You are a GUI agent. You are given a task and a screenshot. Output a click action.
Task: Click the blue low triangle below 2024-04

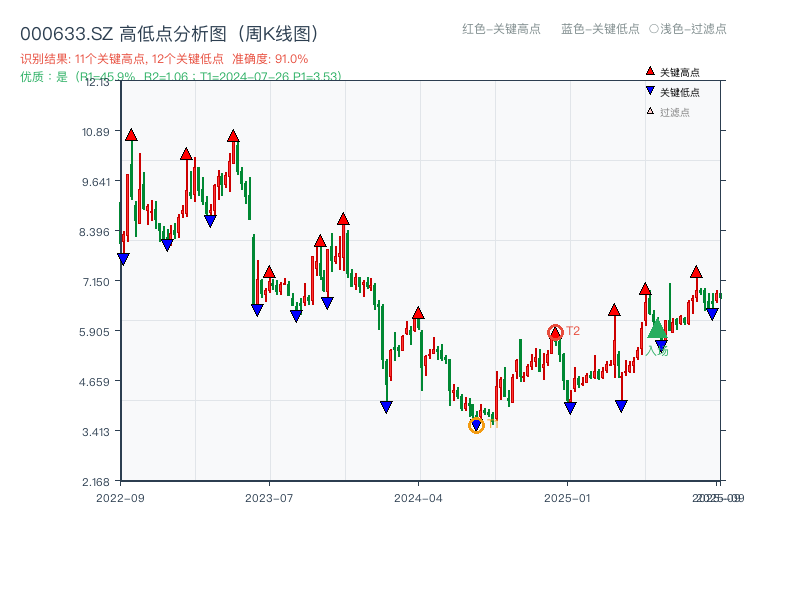pyautogui.click(x=385, y=404)
